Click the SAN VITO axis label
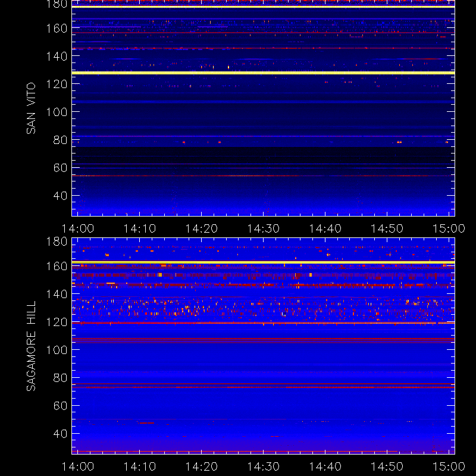The height and width of the screenshot is (476, 476). click(x=31, y=108)
